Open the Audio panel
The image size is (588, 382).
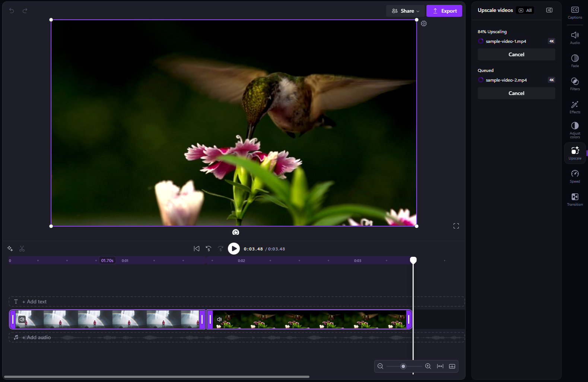[x=575, y=38]
